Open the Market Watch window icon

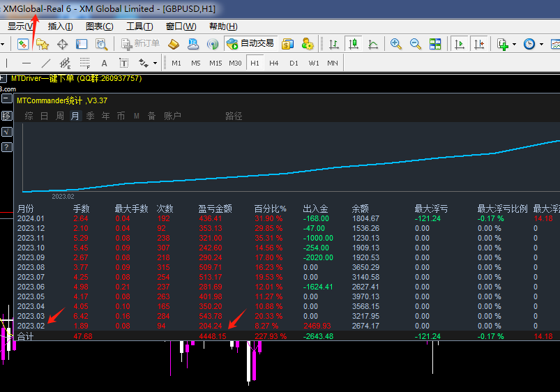(x=23, y=44)
